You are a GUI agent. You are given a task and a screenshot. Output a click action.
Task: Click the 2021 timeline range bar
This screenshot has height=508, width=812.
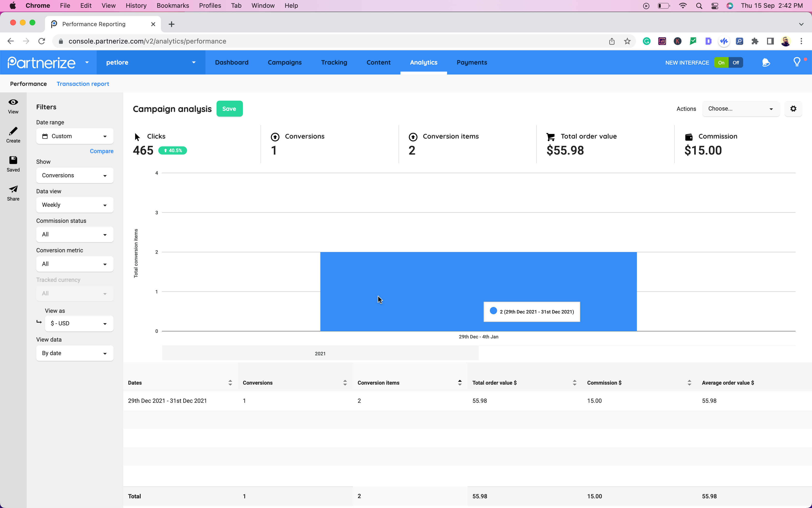pyautogui.click(x=320, y=353)
